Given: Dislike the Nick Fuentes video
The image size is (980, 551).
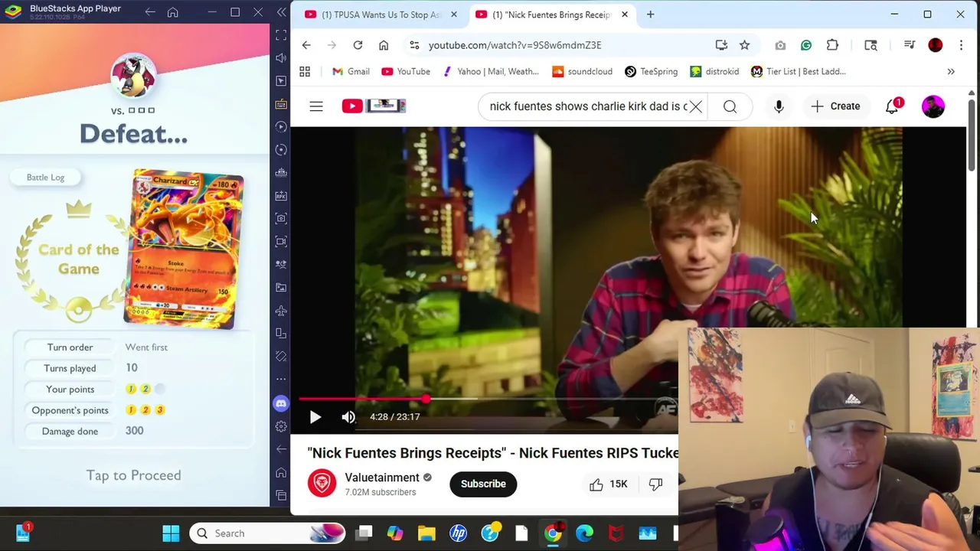Looking at the screenshot, I should [656, 484].
